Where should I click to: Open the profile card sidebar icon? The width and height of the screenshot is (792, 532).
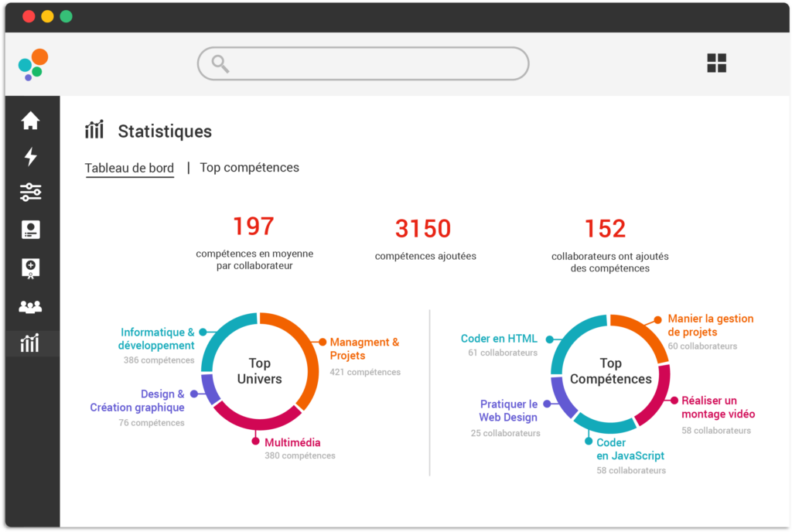31,230
